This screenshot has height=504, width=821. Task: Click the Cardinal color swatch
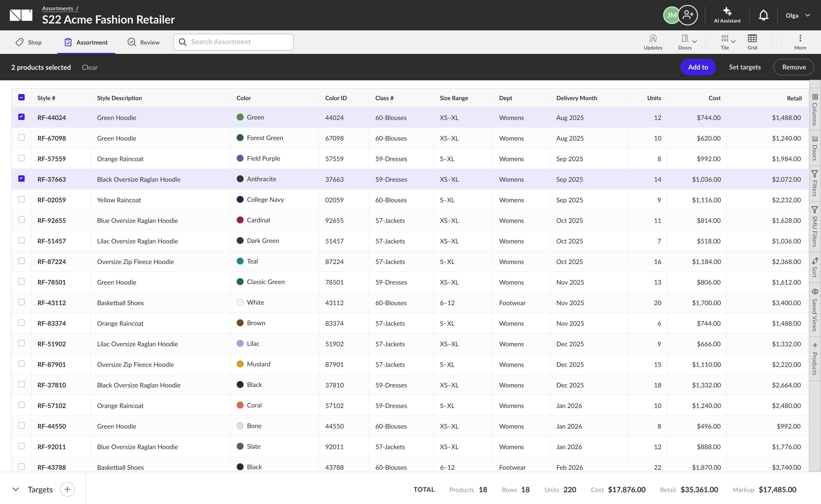240,220
